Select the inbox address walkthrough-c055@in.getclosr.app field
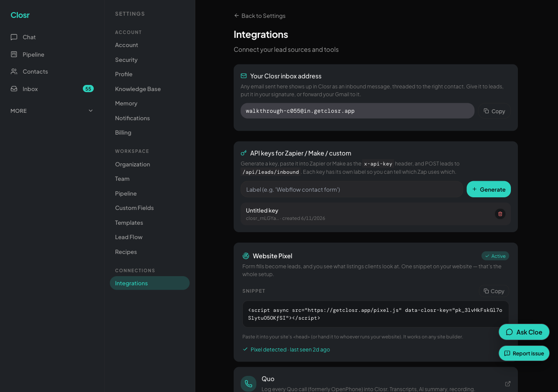The width and height of the screenshot is (558, 392). (x=357, y=111)
